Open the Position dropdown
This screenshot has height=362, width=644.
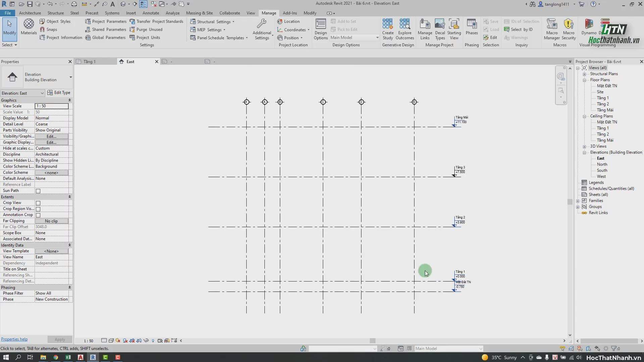[290, 38]
